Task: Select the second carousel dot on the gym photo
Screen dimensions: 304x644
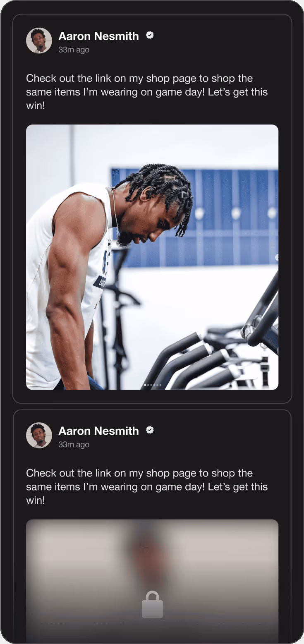Action: [148, 385]
